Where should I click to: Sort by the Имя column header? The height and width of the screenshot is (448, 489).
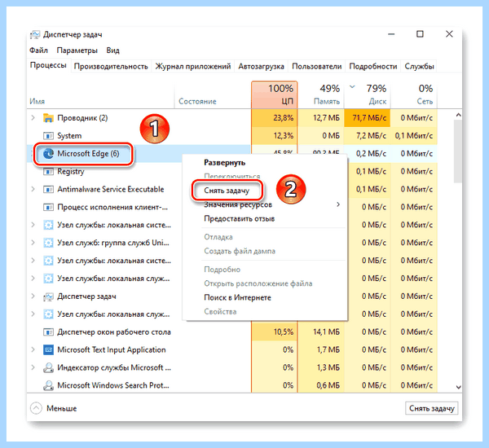click(x=100, y=94)
